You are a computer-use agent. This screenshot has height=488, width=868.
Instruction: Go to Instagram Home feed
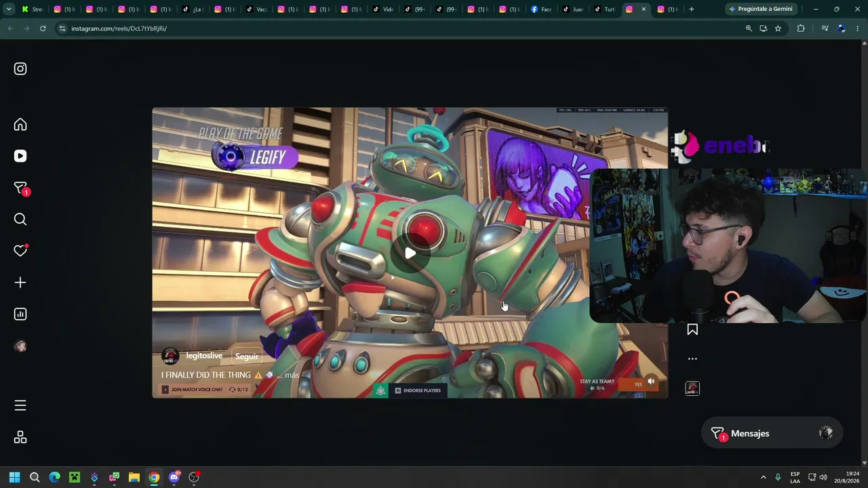point(20,125)
